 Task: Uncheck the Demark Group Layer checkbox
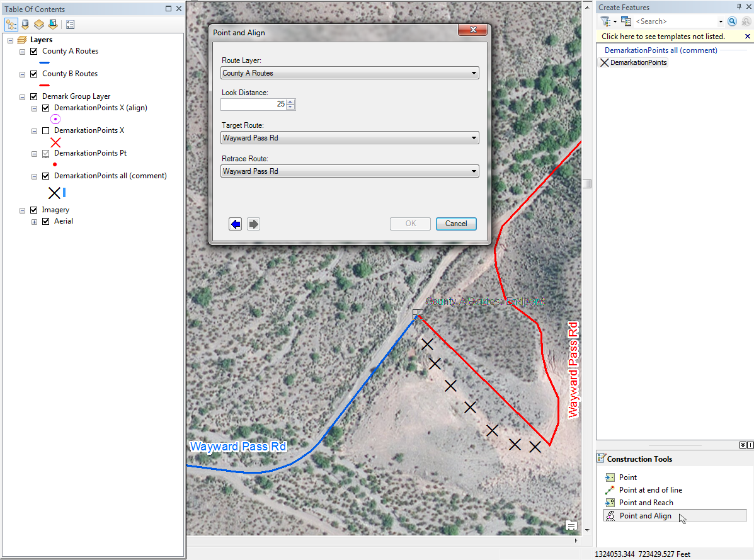coord(33,96)
